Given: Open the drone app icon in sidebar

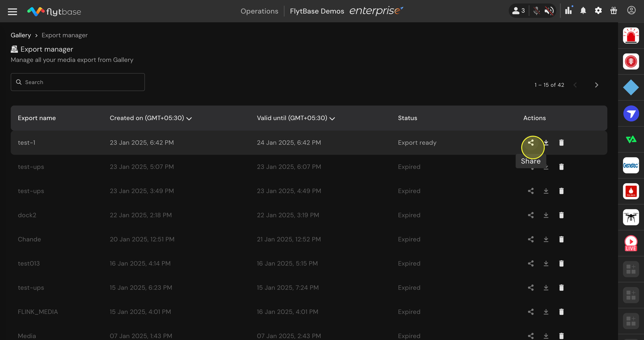Looking at the screenshot, I should [x=631, y=218].
